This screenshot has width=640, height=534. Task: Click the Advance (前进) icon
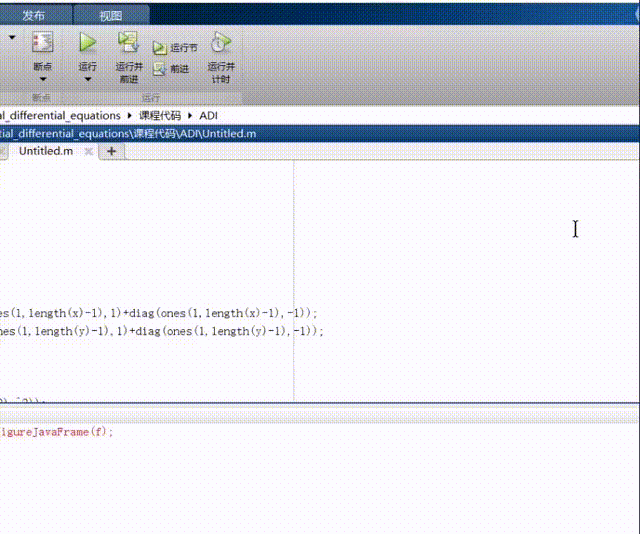pyautogui.click(x=160, y=69)
